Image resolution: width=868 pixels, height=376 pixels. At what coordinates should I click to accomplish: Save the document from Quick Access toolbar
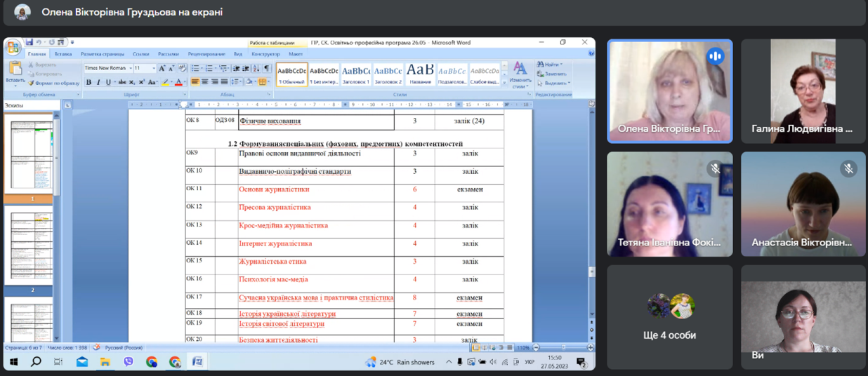(29, 42)
